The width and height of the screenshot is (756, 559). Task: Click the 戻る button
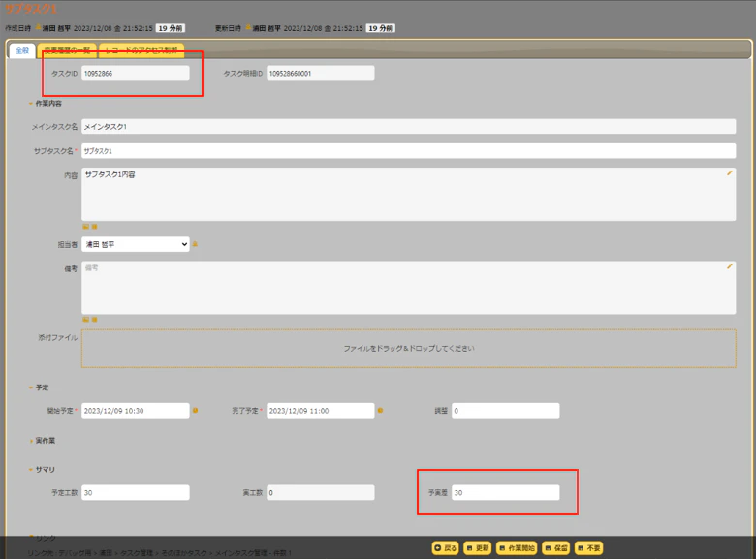[x=445, y=548]
